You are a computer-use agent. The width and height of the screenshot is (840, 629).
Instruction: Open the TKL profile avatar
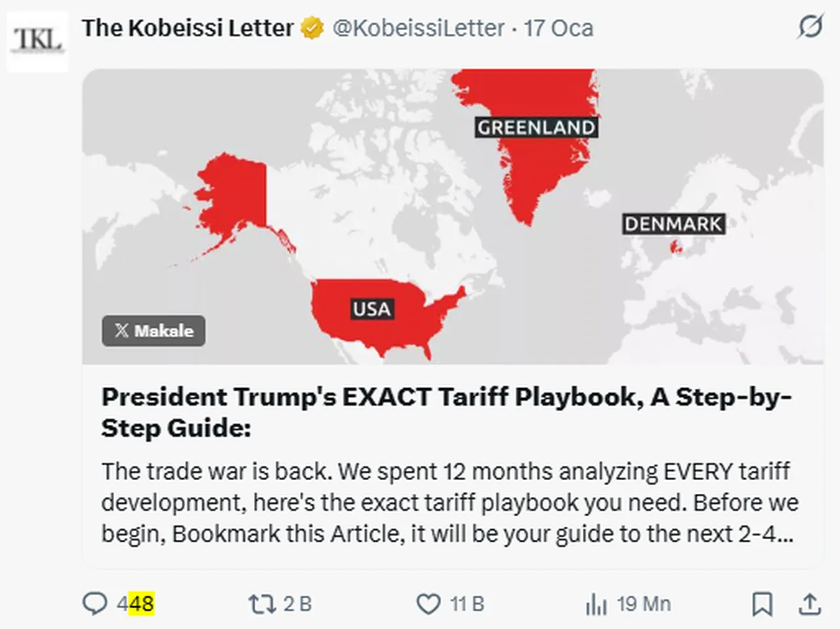(38, 41)
